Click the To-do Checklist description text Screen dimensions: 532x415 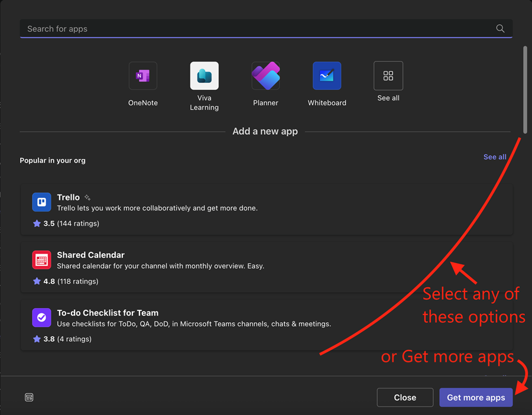194,324
